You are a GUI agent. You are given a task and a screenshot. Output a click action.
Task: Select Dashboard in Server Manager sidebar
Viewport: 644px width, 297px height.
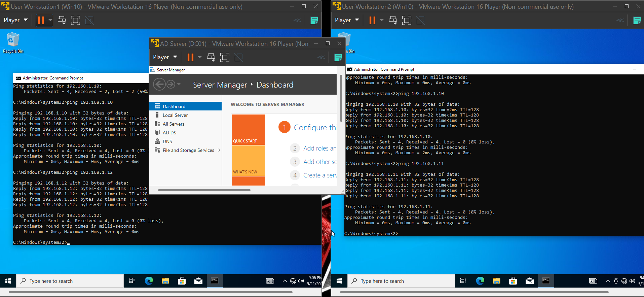(x=186, y=106)
